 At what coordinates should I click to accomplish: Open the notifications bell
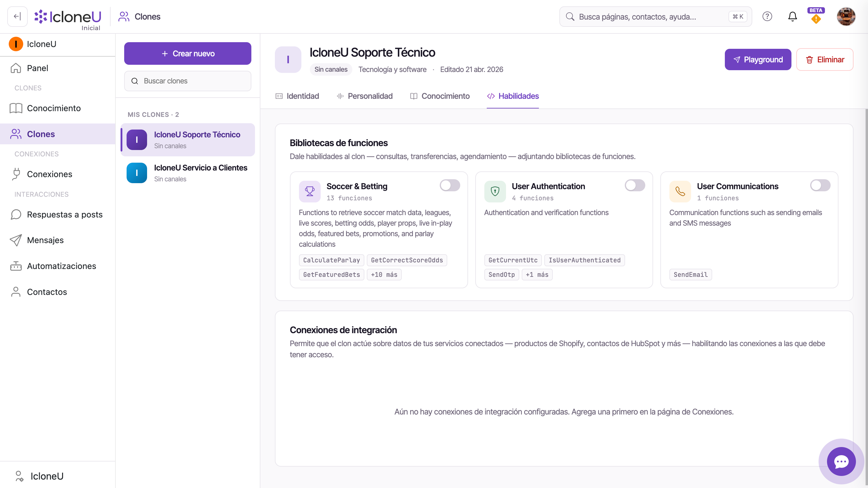(792, 17)
